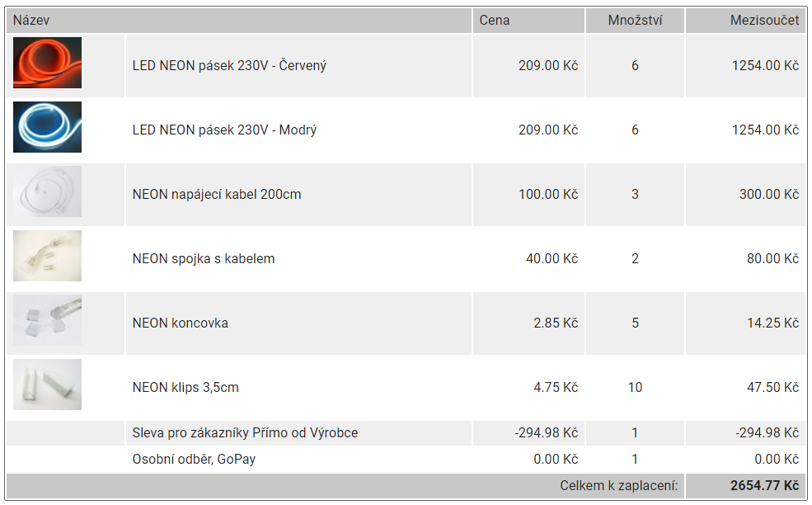Click quantity 10 for NEON klips
This screenshot has height=505, width=812.
click(635, 387)
